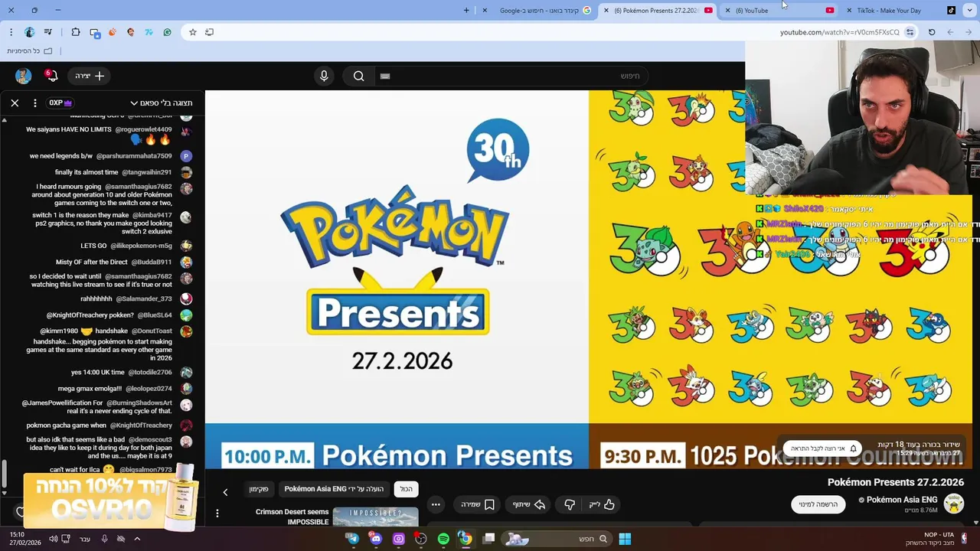Viewport: 980px width, 551px height.
Task: Open Windows Start menu
Action: 625,539
